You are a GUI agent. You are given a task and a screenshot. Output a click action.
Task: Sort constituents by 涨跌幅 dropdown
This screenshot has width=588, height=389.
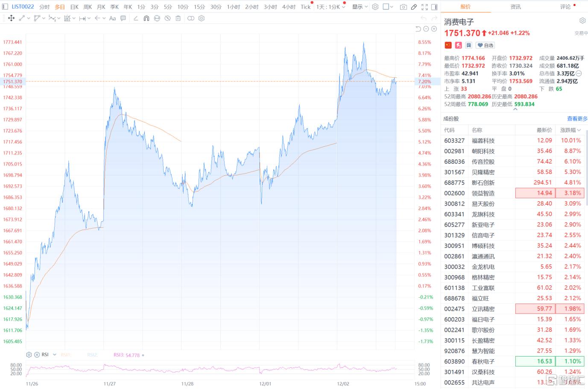(570, 130)
